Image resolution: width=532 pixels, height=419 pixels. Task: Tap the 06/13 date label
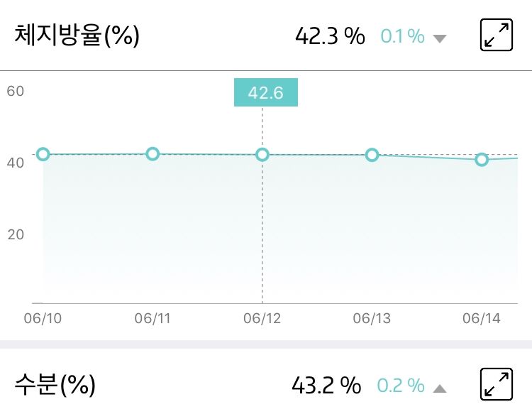[372, 319]
